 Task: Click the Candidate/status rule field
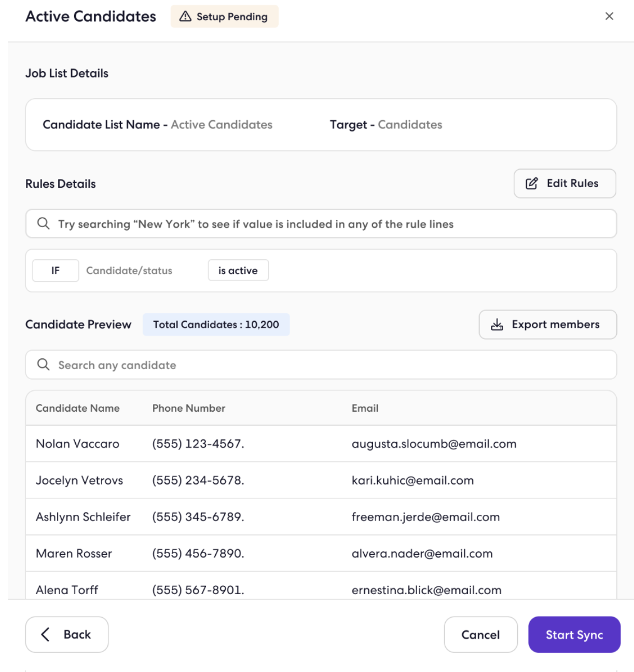(129, 271)
